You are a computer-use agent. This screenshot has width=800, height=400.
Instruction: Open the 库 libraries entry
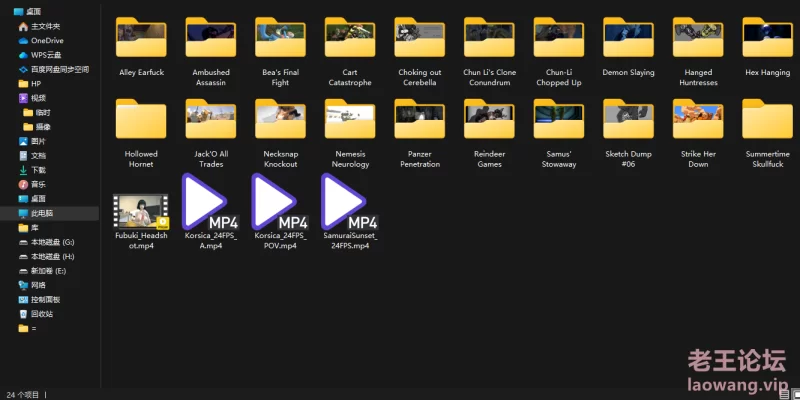[x=35, y=227]
